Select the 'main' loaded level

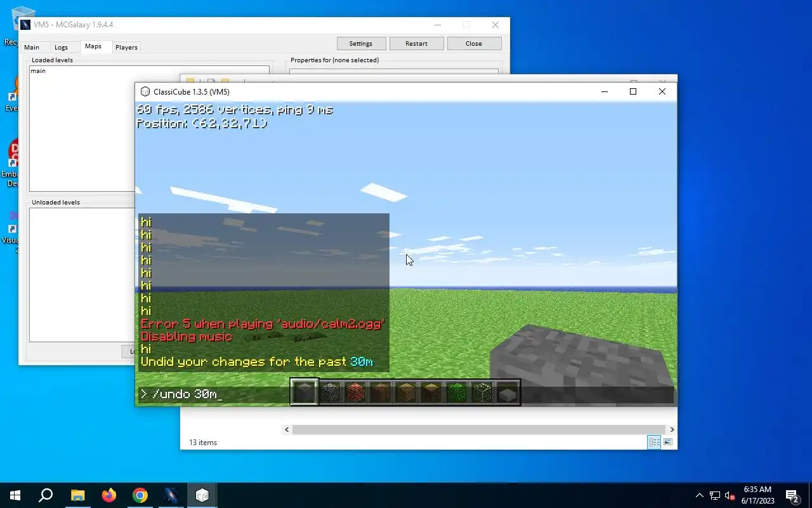coord(38,71)
